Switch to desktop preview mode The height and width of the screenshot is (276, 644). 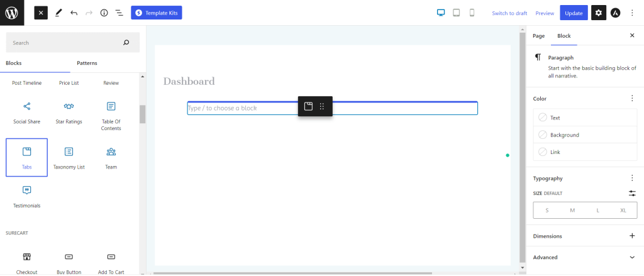click(441, 13)
